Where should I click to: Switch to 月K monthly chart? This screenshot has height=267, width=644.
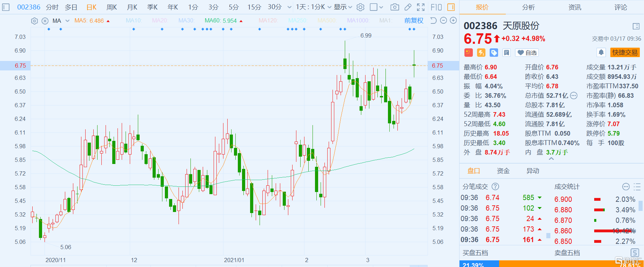tap(132, 7)
